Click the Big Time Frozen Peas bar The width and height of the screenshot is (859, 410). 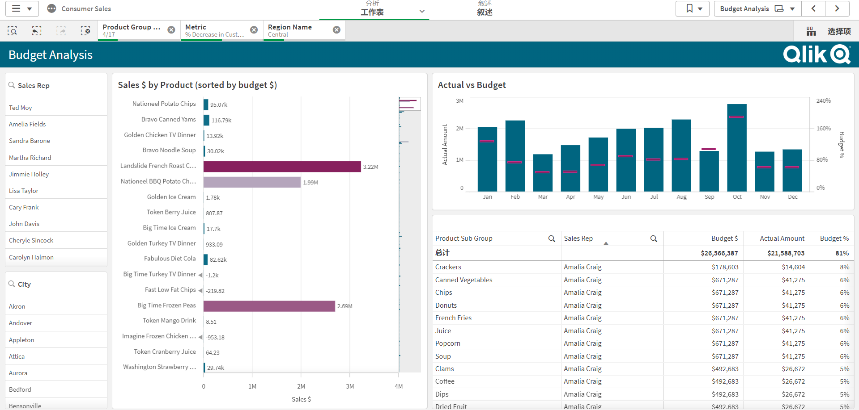(269, 306)
